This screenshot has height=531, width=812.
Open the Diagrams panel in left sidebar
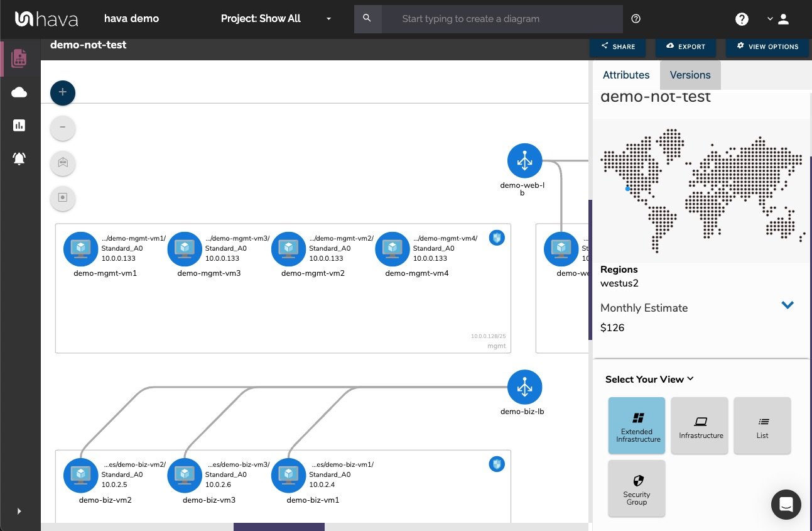coord(19,58)
